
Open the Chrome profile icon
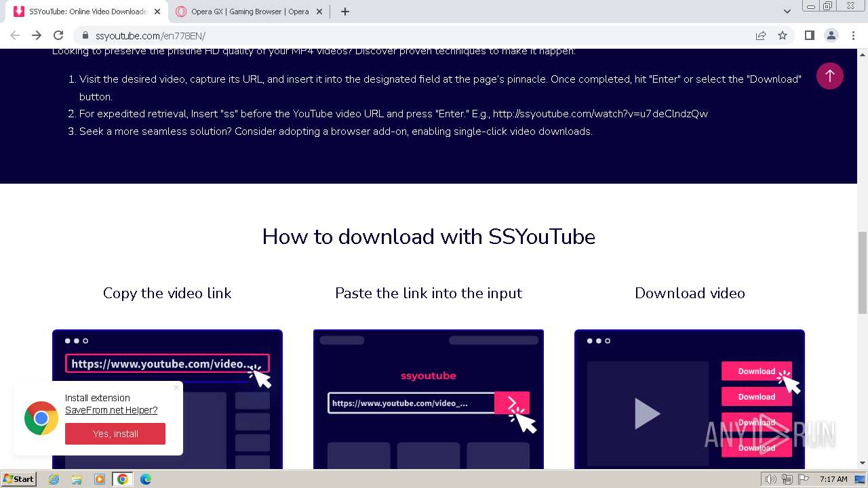coord(831,35)
